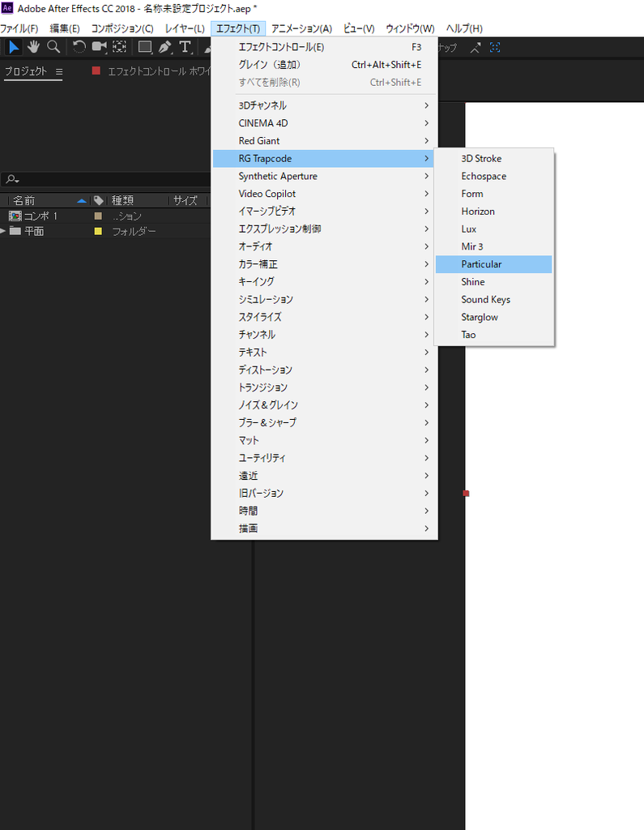
Task: Close the エフェクト(T) menu from the menu bar
Action: [x=238, y=28]
